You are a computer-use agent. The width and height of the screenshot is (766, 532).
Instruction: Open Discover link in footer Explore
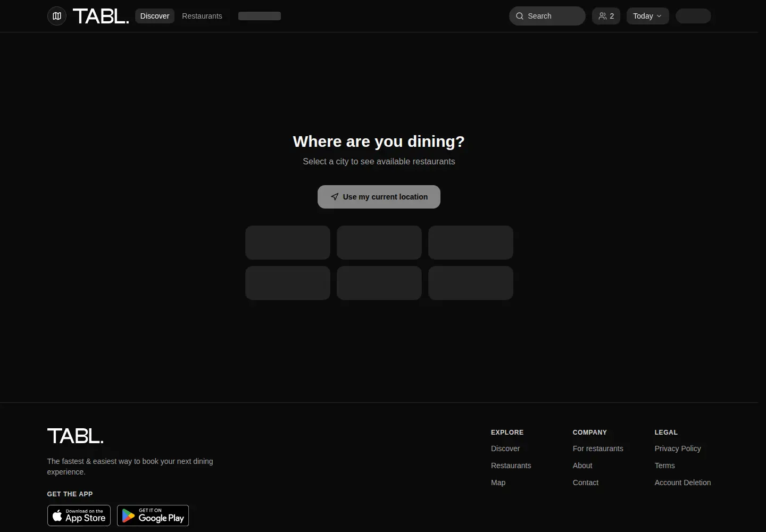[x=505, y=448]
